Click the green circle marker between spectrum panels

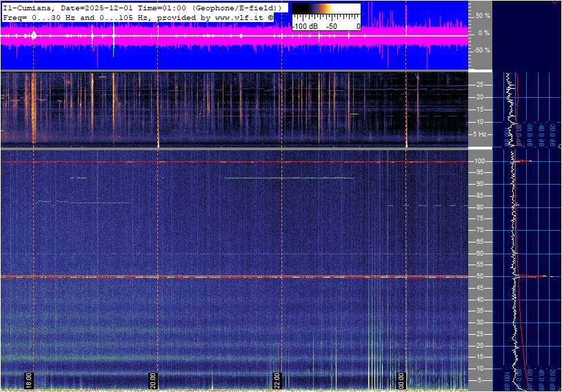coord(559,146)
